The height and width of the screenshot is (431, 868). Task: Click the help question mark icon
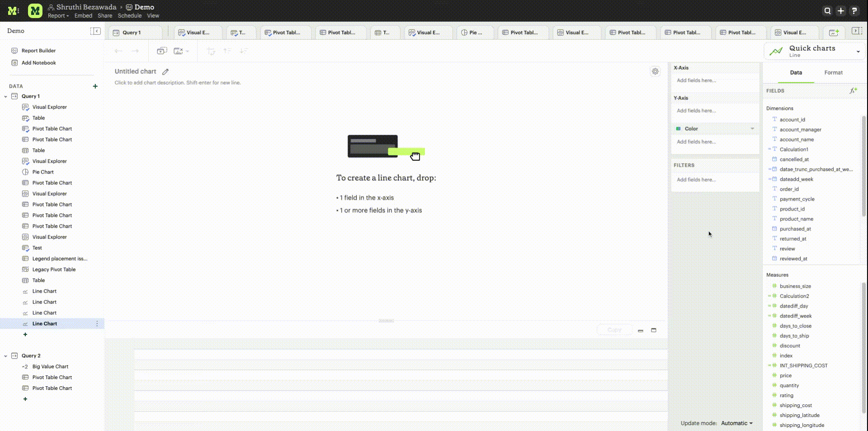coord(854,11)
